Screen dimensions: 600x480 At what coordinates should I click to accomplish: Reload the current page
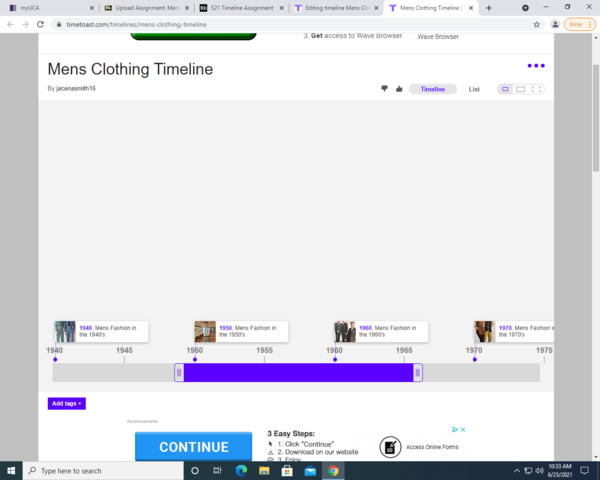pyautogui.click(x=40, y=24)
